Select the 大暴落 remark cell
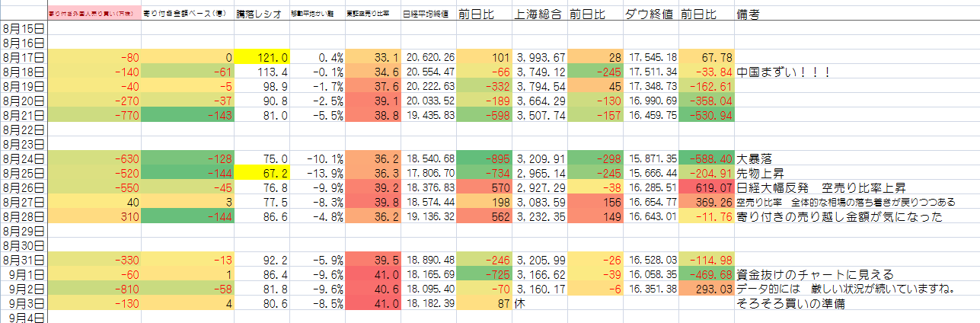This screenshot has height=323, width=980. (x=755, y=158)
